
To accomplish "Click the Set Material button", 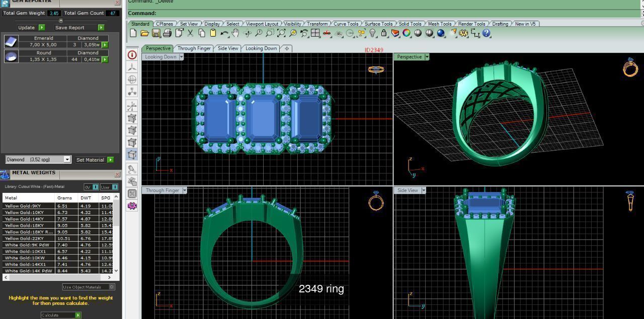I will tap(94, 160).
